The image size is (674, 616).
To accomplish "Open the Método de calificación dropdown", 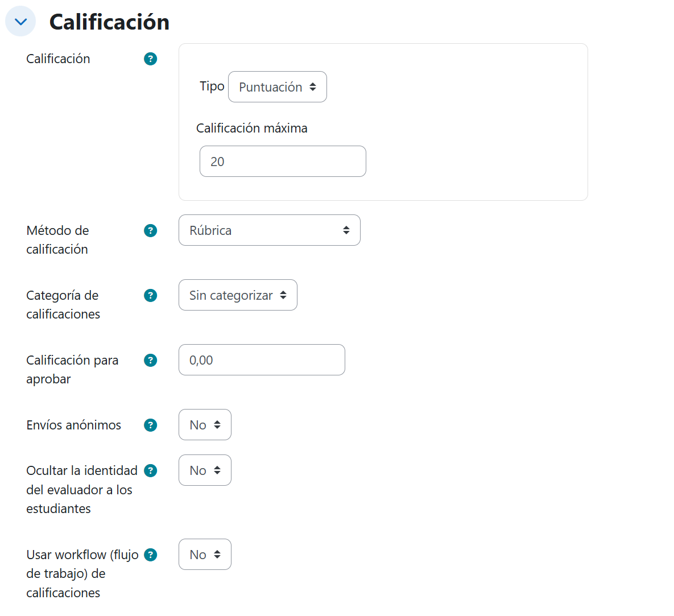I will pyautogui.click(x=269, y=230).
